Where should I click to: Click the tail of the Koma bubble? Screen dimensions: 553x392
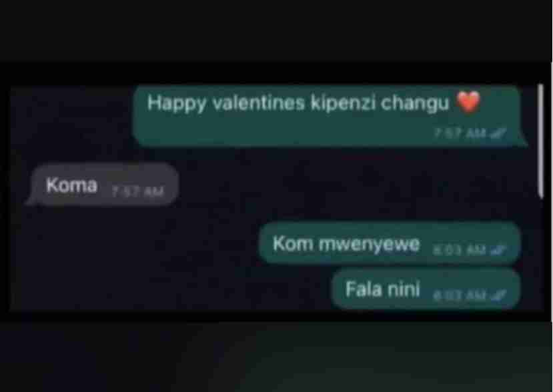coord(31,201)
